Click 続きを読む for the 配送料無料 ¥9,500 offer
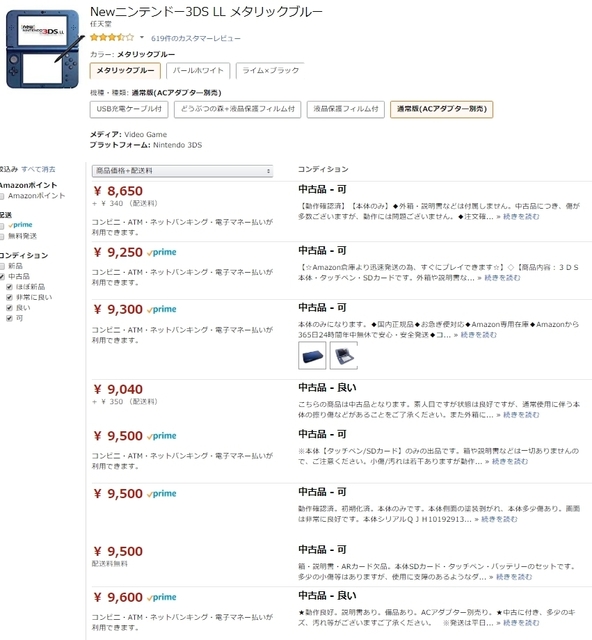The image size is (592, 640). (514, 577)
